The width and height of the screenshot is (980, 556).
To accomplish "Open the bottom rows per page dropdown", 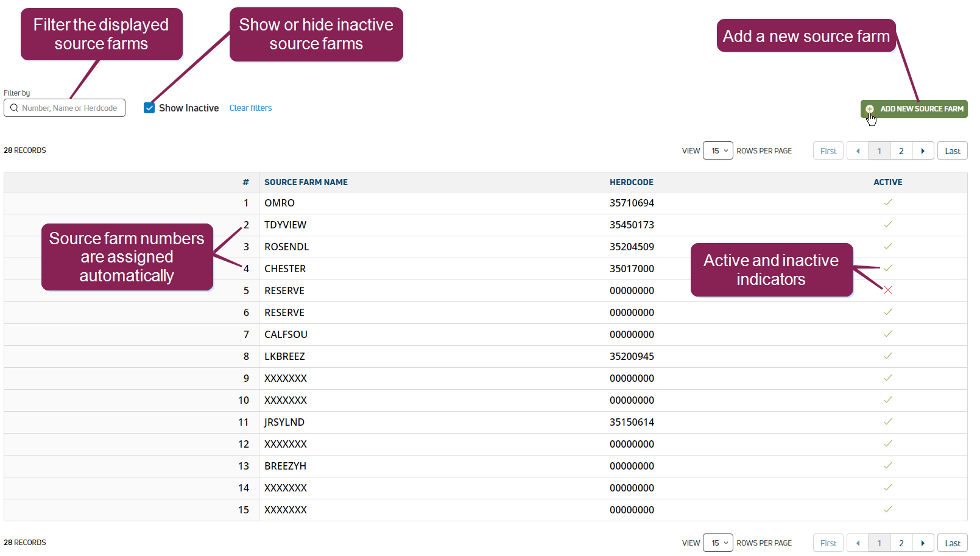I will coord(717,543).
